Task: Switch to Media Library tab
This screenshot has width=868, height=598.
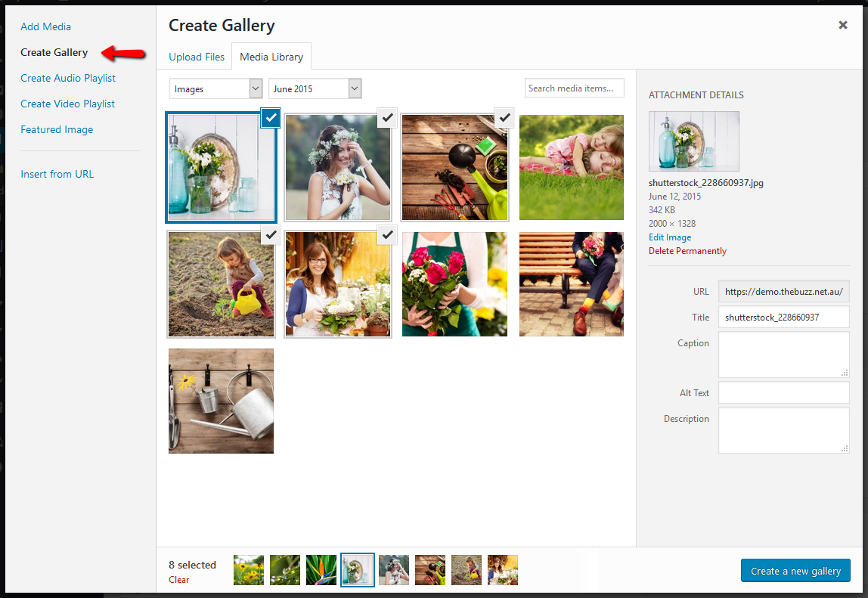Action: point(271,57)
